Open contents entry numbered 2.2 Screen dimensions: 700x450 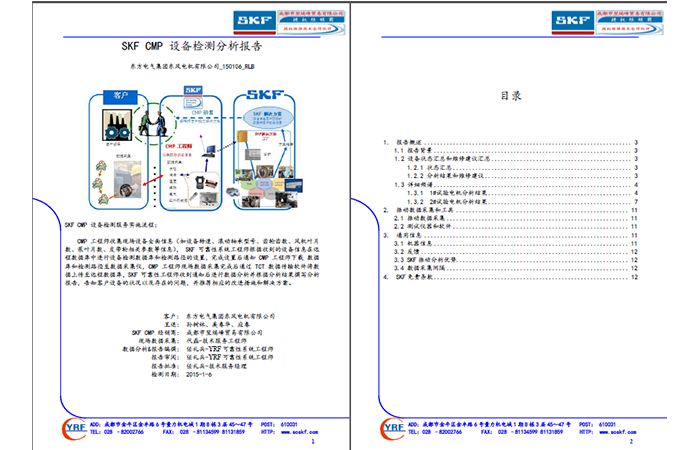(516, 226)
